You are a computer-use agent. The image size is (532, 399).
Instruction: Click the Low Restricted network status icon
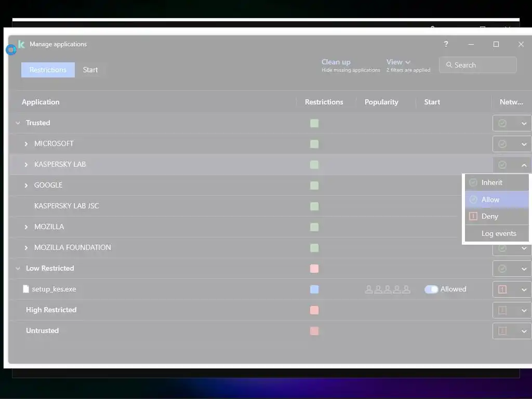(x=502, y=269)
